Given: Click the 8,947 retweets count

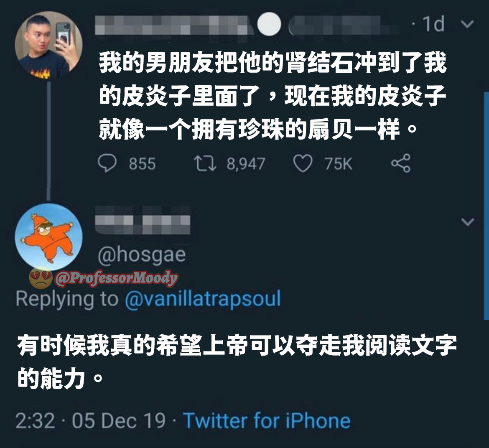Looking at the screenshot, I should (x=246, y=164).
